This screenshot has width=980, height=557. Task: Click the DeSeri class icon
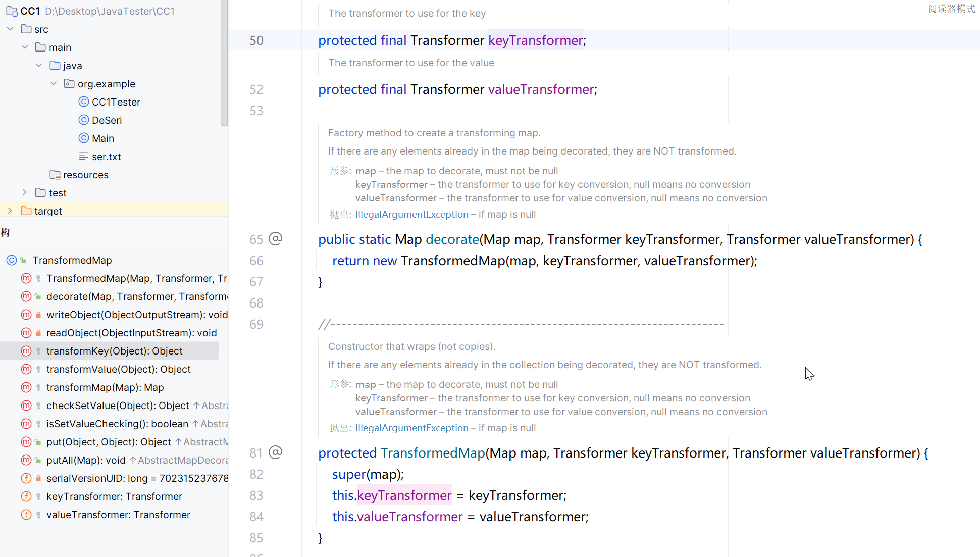coord(84,120)
